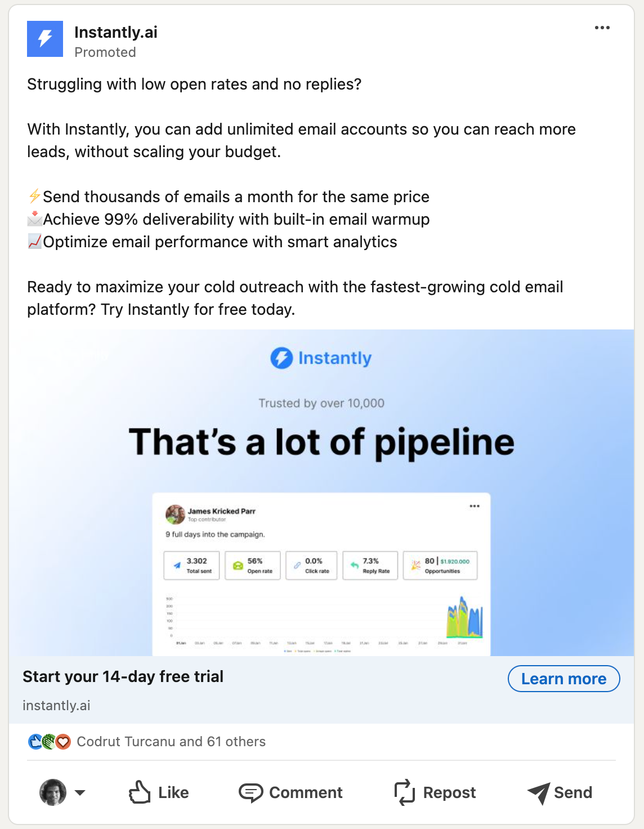Click the three dots in dashboard card

point(475,506)
